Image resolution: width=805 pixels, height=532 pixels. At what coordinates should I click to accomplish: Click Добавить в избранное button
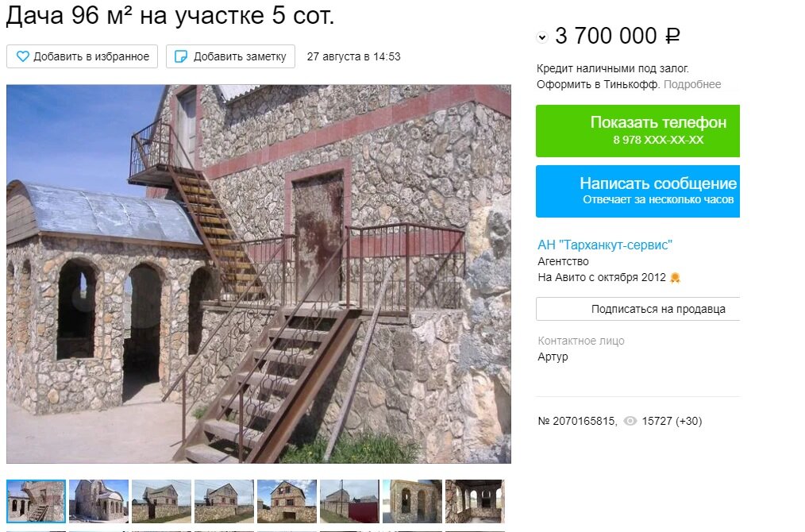click(82, 56)
